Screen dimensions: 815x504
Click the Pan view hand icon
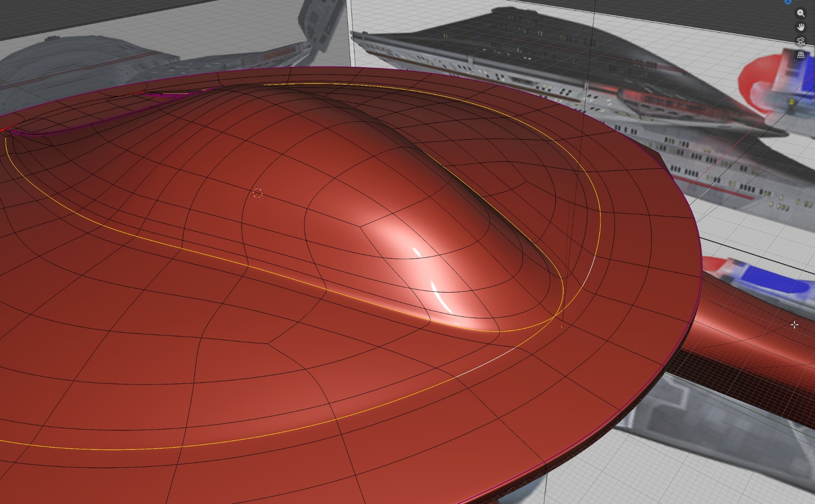[801, 27]
